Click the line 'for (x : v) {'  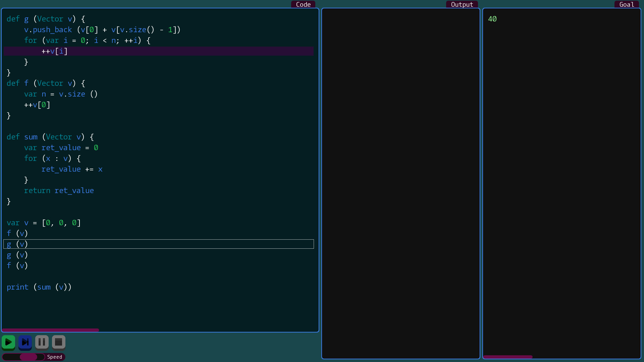pyautogui.click(x=52, y=159)
